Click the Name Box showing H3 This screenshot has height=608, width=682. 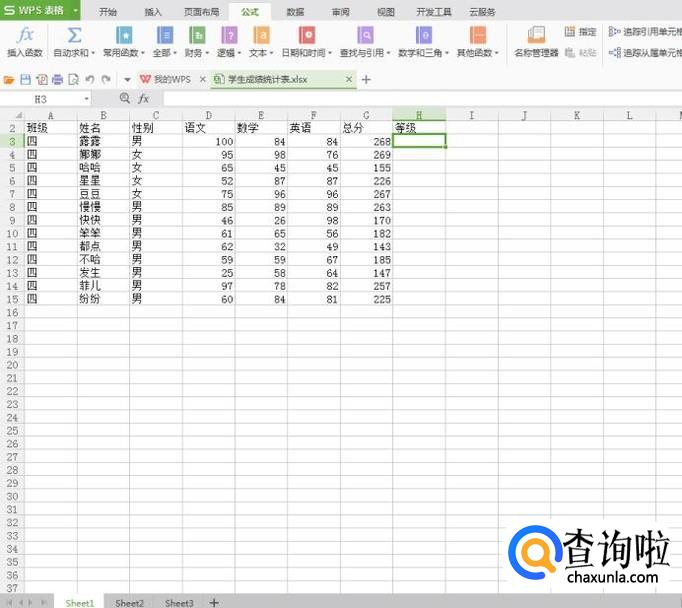42,99
